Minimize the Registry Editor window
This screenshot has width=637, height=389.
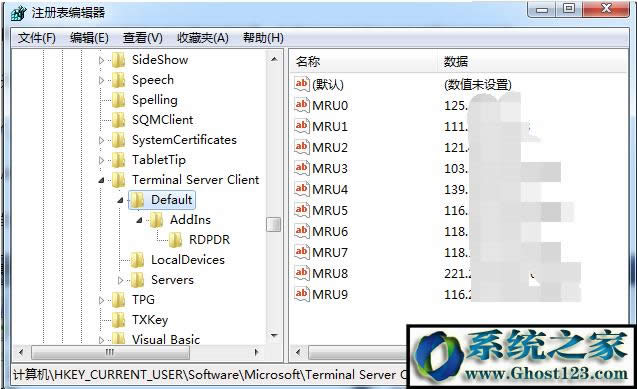tap(542, 9)
